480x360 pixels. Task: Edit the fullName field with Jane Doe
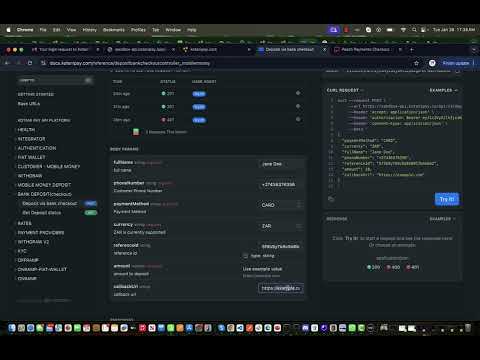[x=280, y=164]
